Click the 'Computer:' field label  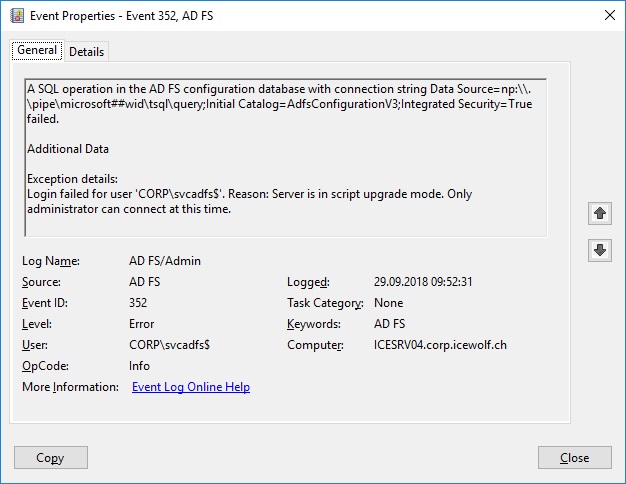coord(315,345)
